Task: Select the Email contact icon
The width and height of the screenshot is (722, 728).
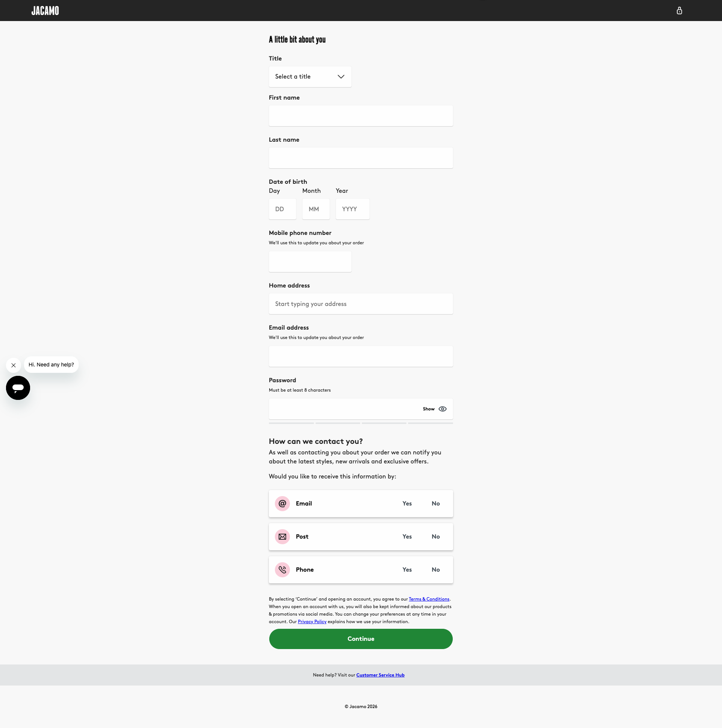Action: click(282, 503)
